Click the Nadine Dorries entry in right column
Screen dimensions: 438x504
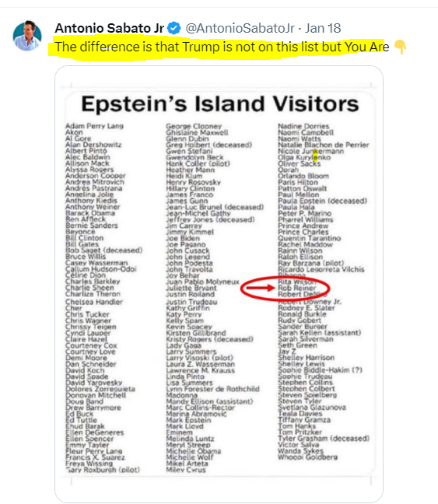click(x=303, y=126)
